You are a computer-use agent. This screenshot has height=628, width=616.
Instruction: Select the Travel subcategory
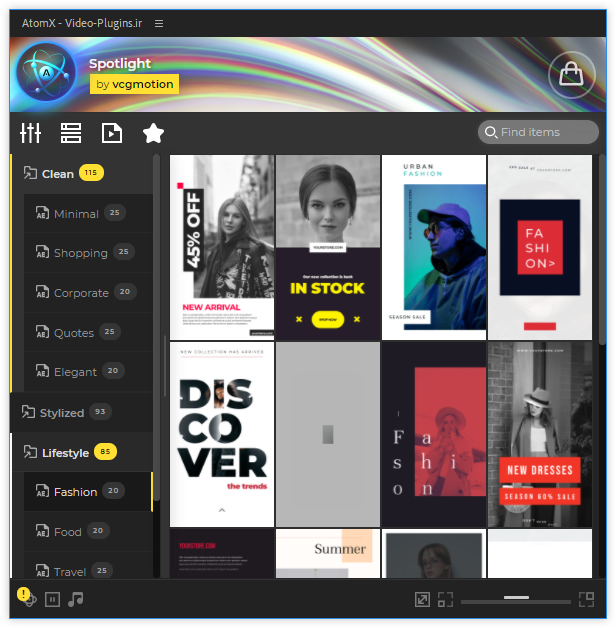click(88, 566)
